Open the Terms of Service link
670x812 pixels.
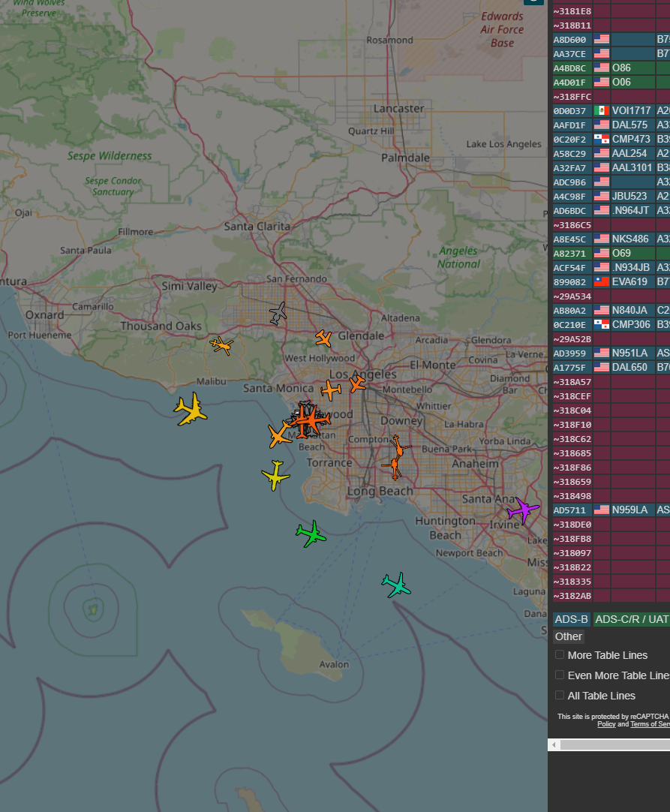[650, 724]
